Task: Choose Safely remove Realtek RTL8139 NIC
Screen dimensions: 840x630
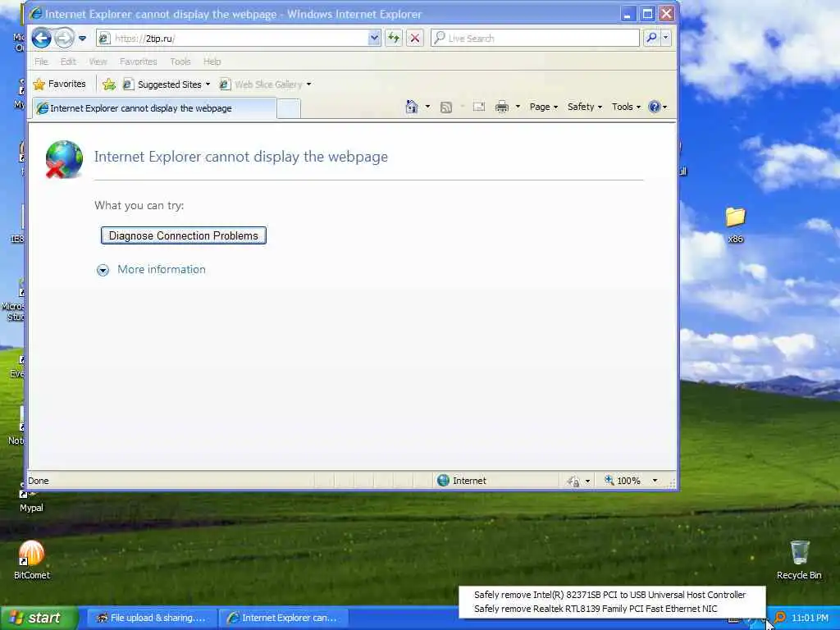Action: coord(596,609)
